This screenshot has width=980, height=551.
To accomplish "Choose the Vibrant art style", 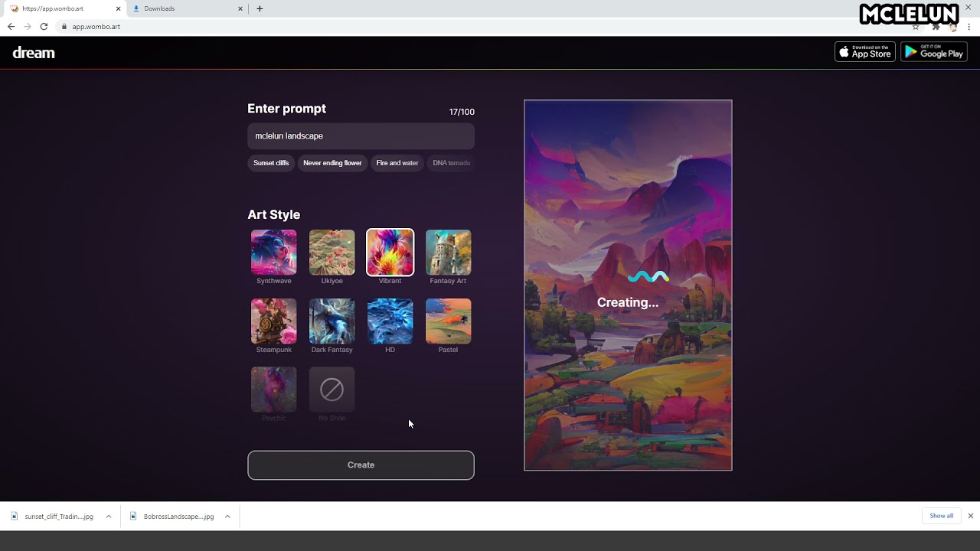I will pos(390,253).
